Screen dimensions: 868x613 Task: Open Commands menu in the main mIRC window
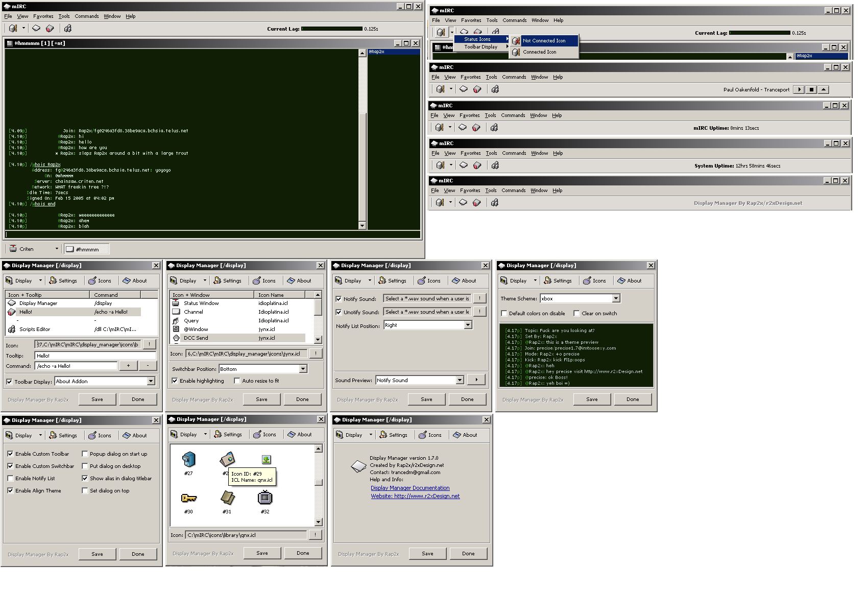87,16
